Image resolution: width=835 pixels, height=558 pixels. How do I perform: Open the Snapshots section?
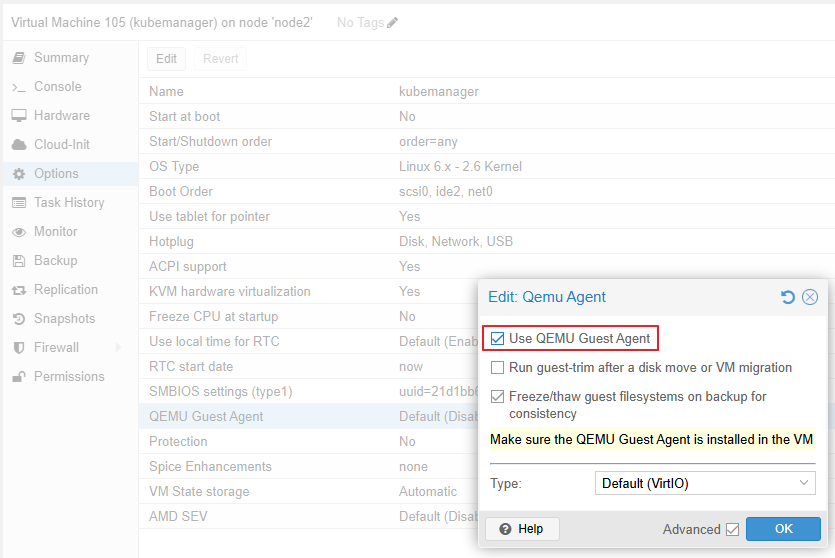[70, 319]
